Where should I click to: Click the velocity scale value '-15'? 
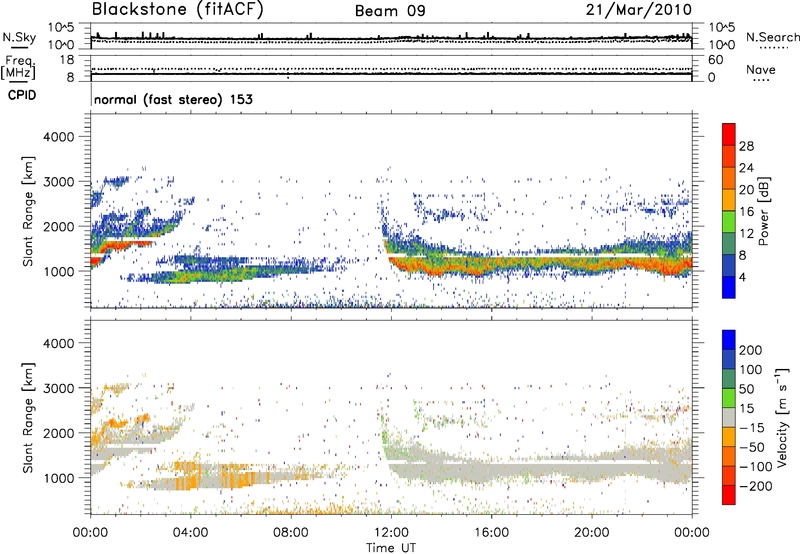point(752,427)
